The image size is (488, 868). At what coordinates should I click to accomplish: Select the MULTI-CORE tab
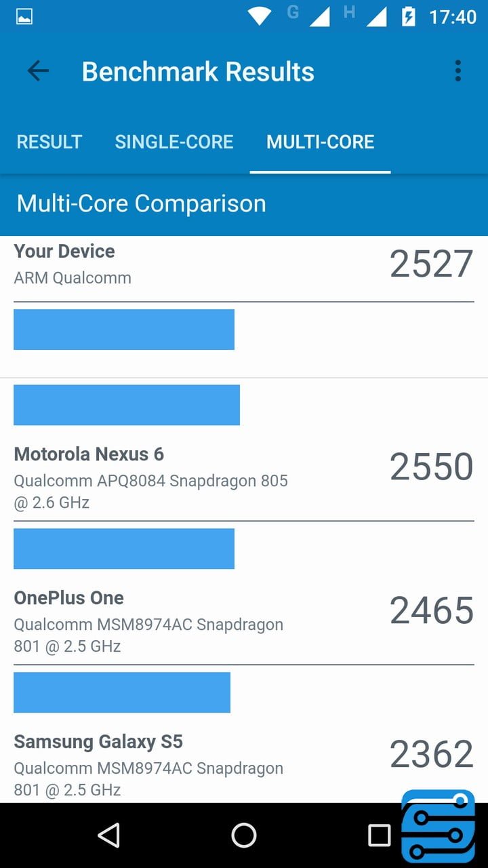tap(320, 142)
